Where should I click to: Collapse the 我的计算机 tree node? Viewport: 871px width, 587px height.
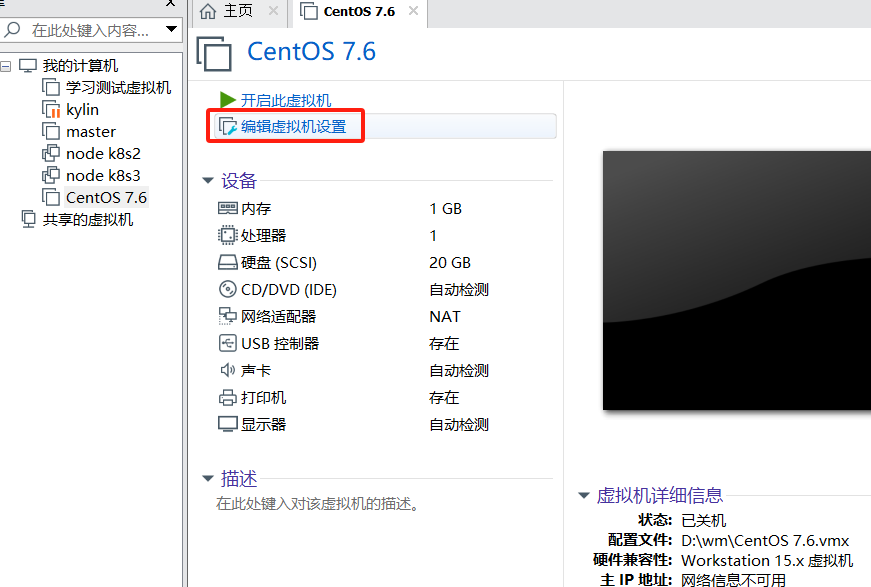[x=6, y=67]
